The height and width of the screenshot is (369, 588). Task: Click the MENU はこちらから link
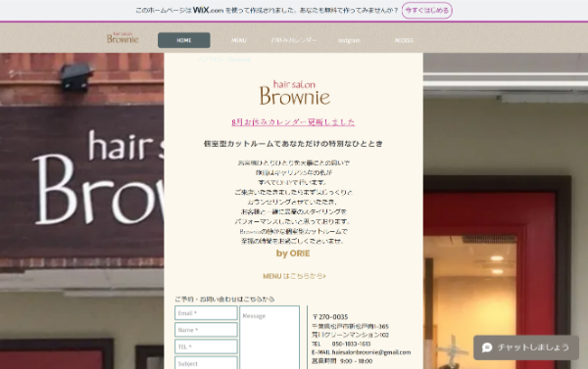(294, 276)
